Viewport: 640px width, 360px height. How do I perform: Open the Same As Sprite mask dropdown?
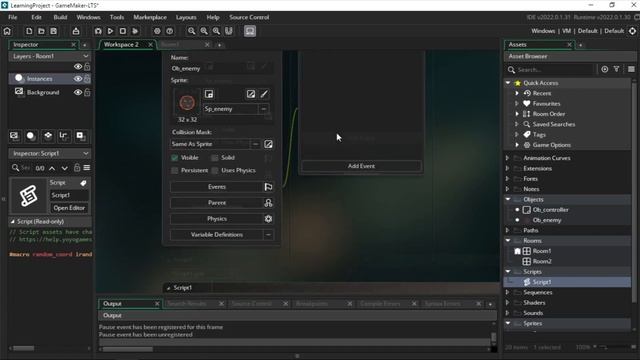tap(255, 144)
